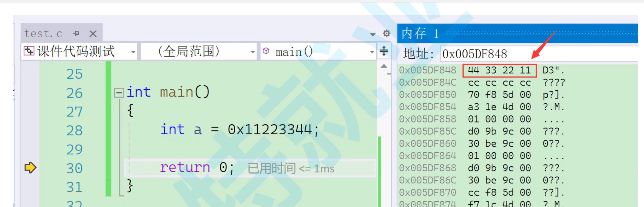This screenshot has width=644, height=207.
Task: Click the ASCII column text D3".
Action: 553,70
